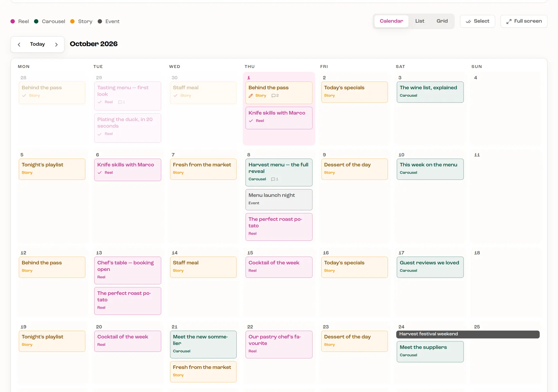Click the Story legend label
Screen dimensions: 558x392
pos(85,21)
